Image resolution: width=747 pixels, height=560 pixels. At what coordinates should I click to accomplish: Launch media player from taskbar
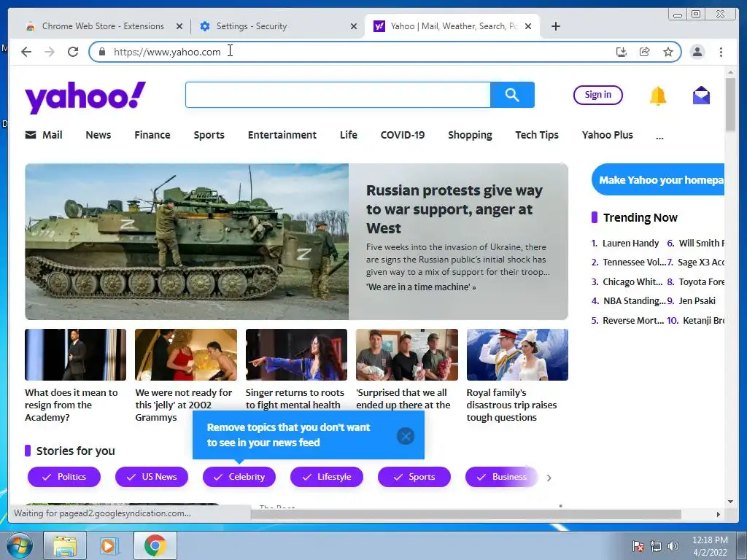click(109, 545)
